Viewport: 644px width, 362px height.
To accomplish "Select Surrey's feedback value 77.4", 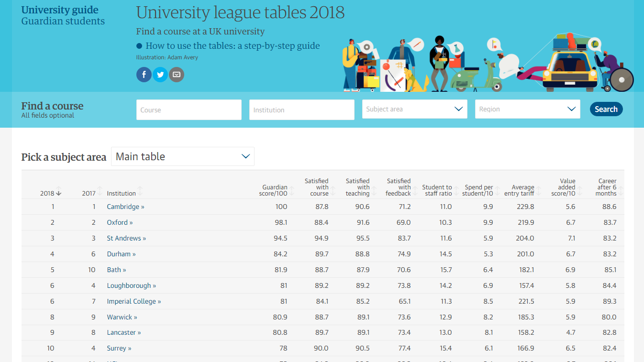I will tap(404, 348).
